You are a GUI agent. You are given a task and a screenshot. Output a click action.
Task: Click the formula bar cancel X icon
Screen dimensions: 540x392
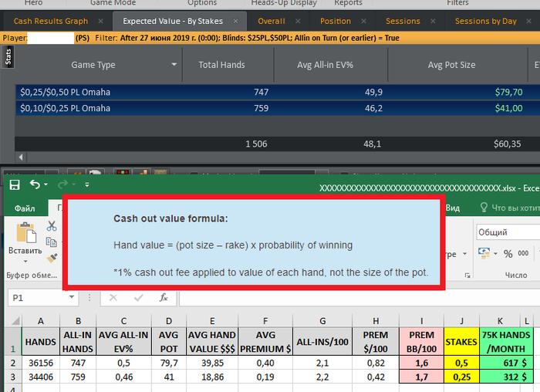point(113,298)
